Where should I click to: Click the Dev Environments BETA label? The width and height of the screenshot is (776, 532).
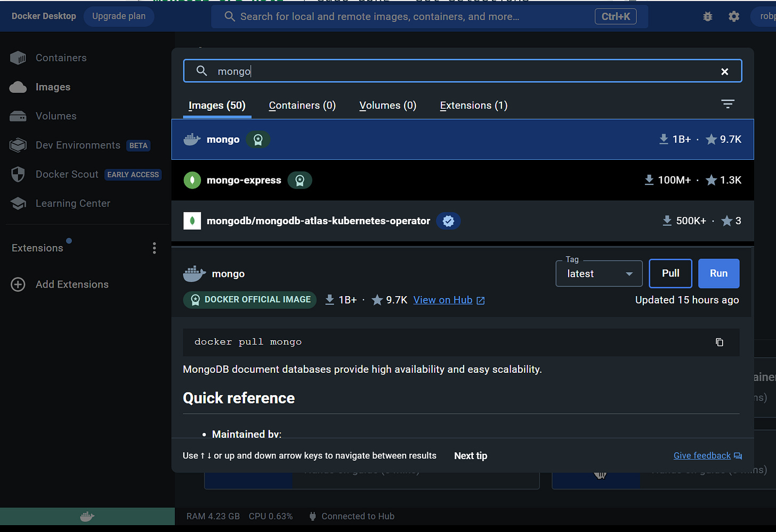pos(139,146)
